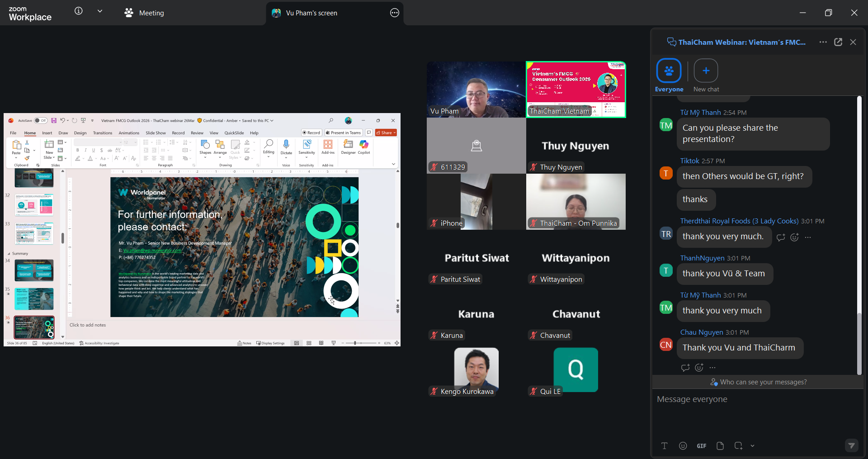Click the GIF button in chat
Viewport: 868px width, 459px height.
tap(701, 446)
